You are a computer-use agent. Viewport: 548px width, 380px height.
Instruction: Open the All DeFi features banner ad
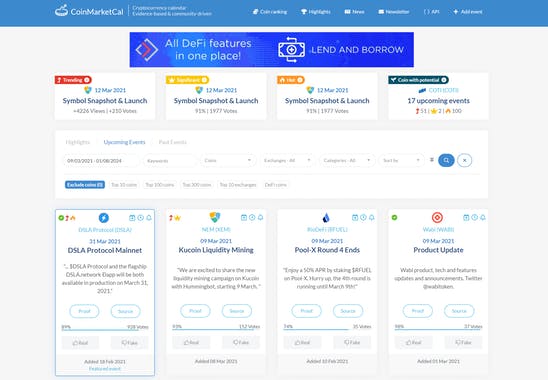[272, 50]
